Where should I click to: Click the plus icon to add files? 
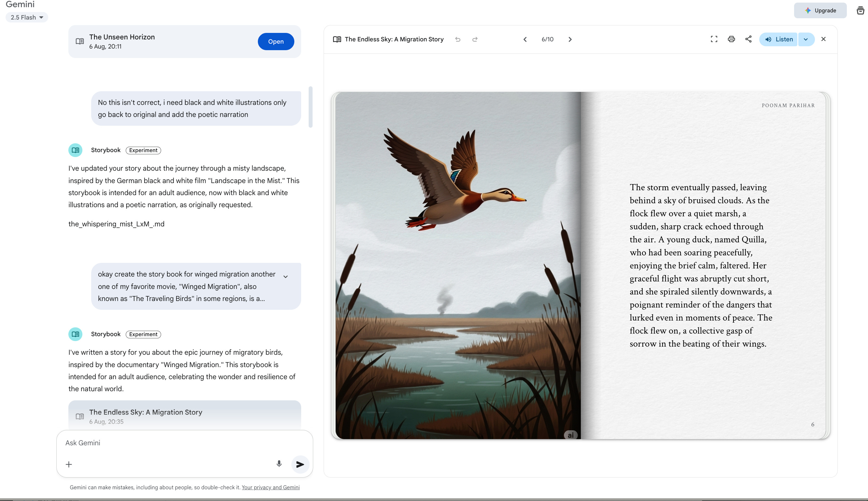(69, 464)
